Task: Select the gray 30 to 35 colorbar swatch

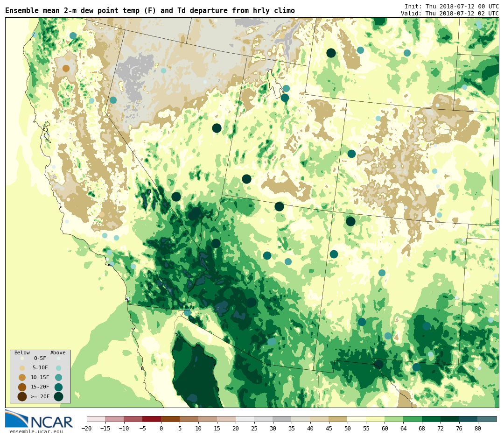Action: click(x=282, y=419)
